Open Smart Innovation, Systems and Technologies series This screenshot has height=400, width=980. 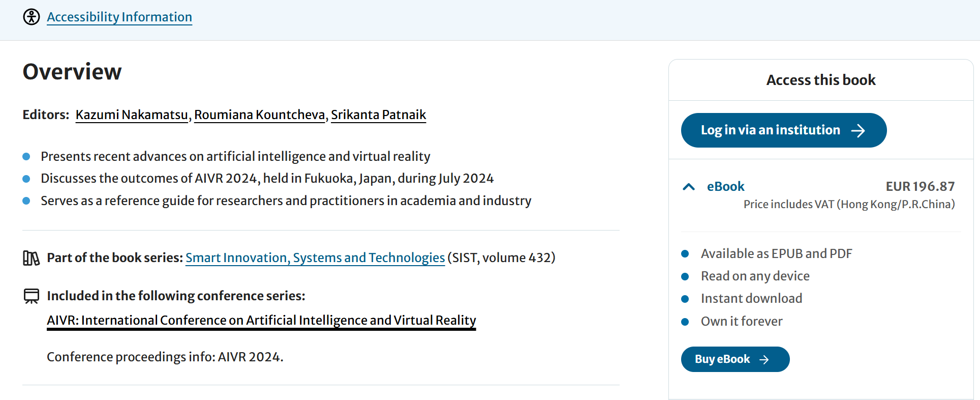[x=315, y=258]
